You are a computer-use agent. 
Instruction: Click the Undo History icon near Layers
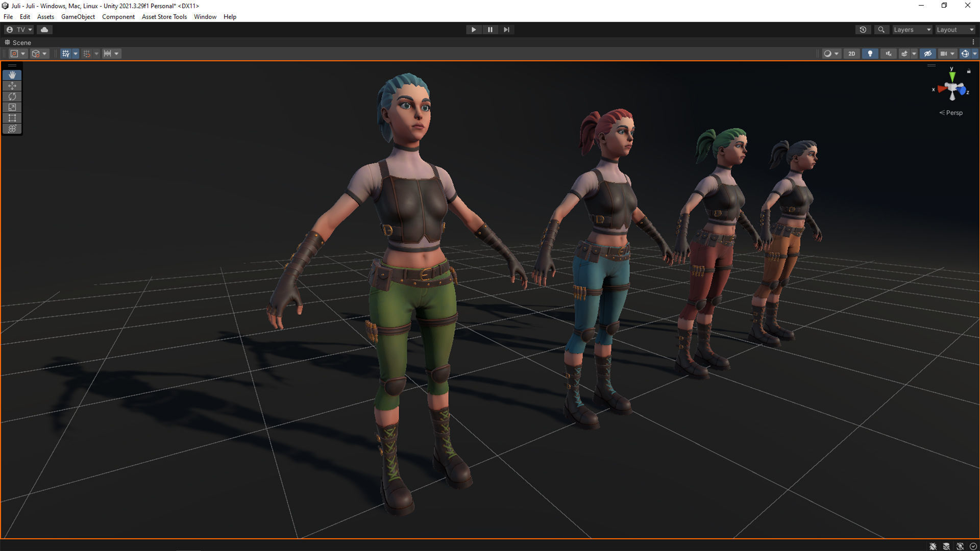click(863, 30)
